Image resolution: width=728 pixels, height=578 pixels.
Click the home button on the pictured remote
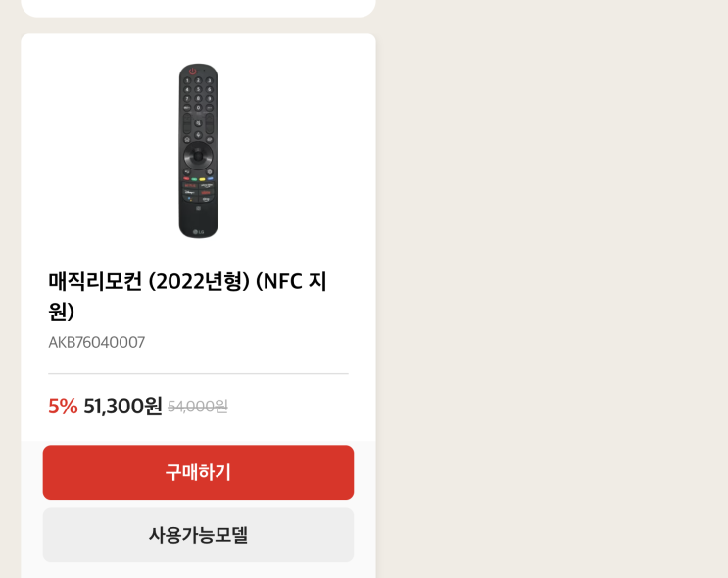(x=186, y=140)
